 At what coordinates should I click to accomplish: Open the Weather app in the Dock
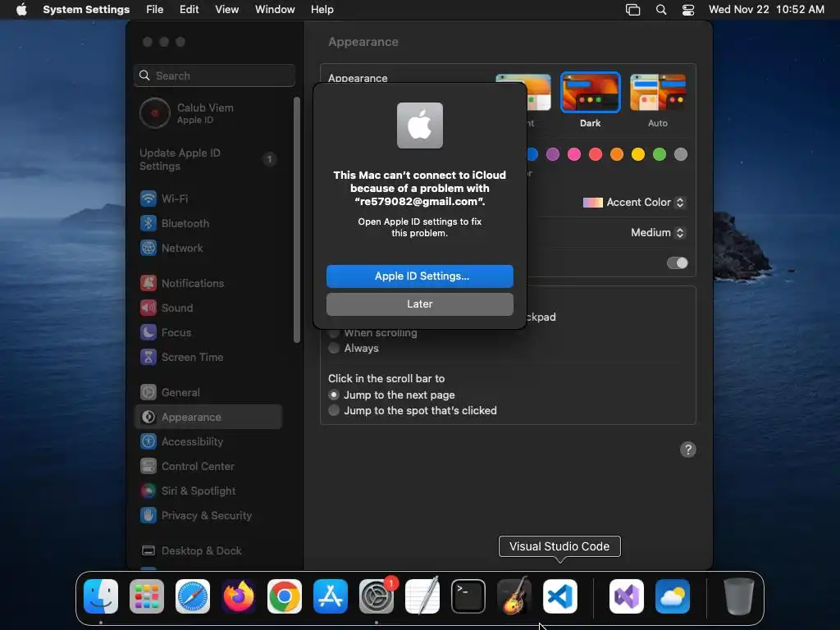point(673,596)
